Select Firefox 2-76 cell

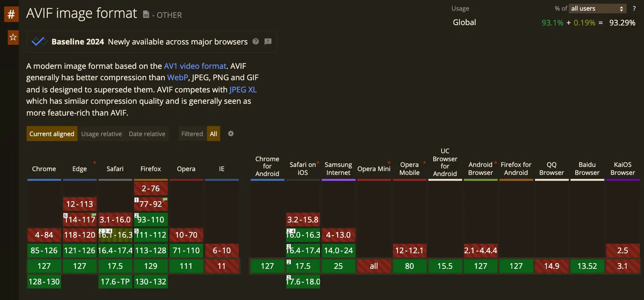(151, 189)
